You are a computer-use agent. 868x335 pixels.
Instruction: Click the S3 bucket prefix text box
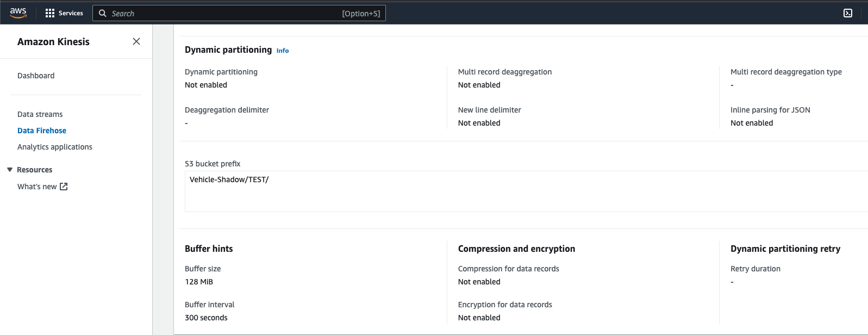click(x=526, y=191)
